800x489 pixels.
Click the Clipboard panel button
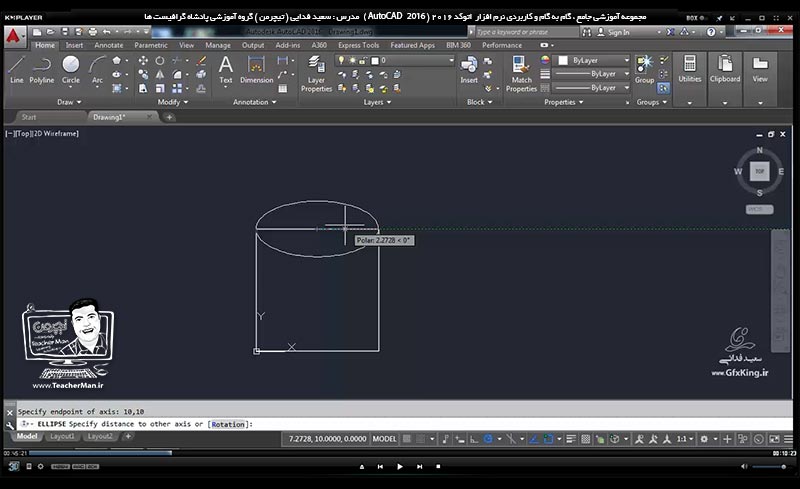coord(724,70)
